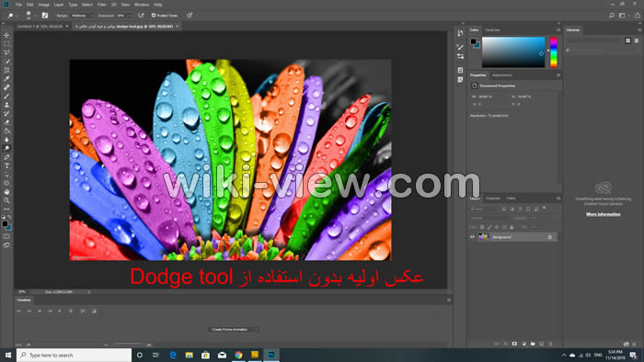Open the Filter menu
The height and width of the screenshot is (362, 644).
tap(101, 5)
